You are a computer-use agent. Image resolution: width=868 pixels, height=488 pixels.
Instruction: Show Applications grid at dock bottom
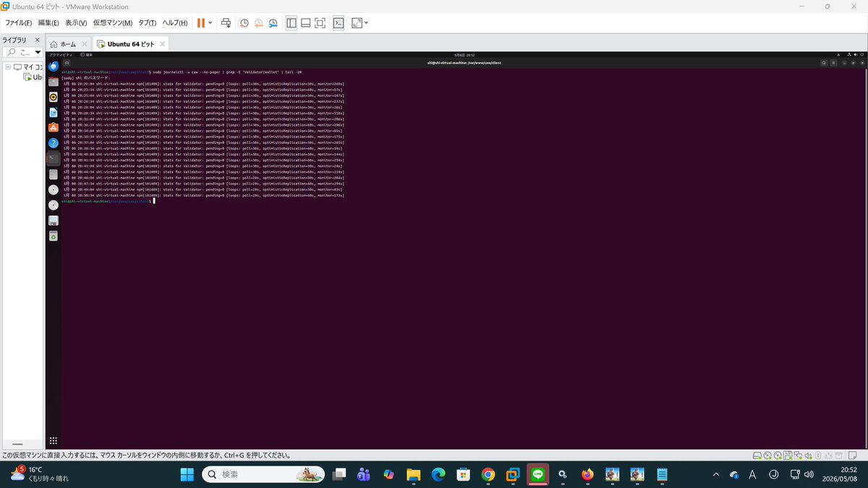click(x=54, y=440)
